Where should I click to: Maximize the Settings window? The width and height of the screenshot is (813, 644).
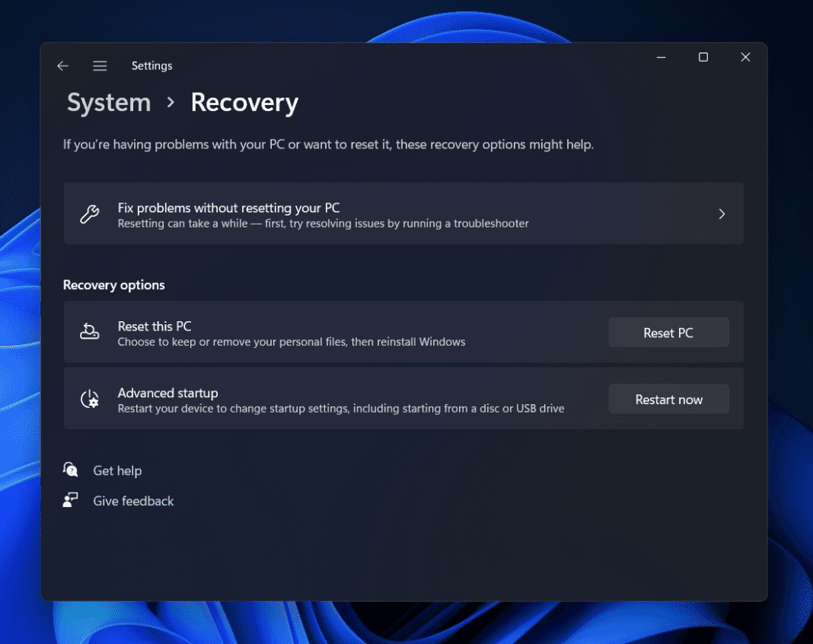(x=703, y=56)
